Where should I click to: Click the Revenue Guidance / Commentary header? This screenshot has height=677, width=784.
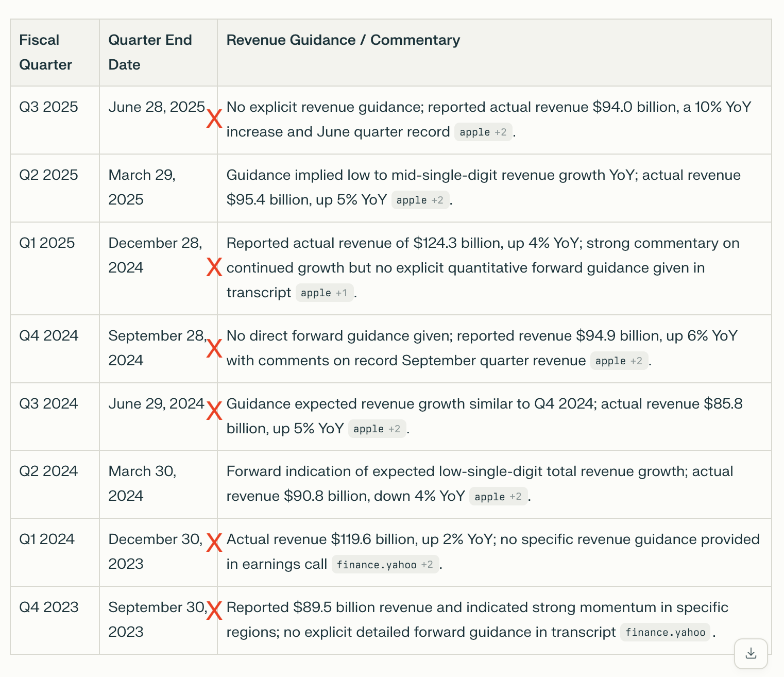coord(343,40)
